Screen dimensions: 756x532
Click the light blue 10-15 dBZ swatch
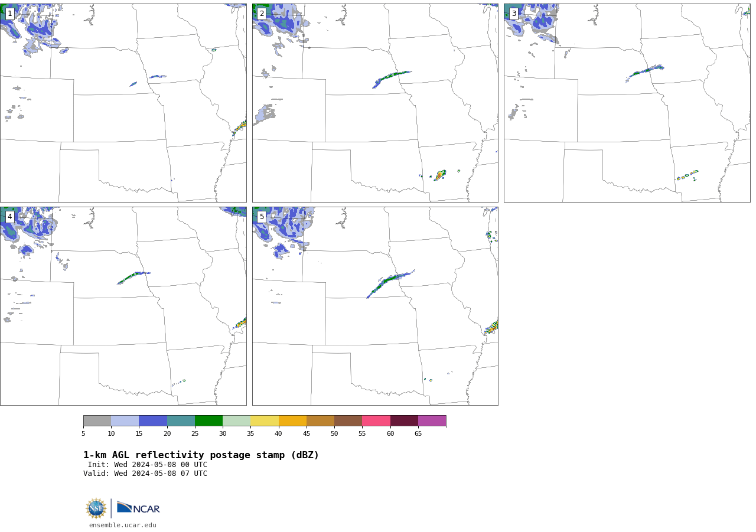(x=125, y=421)
